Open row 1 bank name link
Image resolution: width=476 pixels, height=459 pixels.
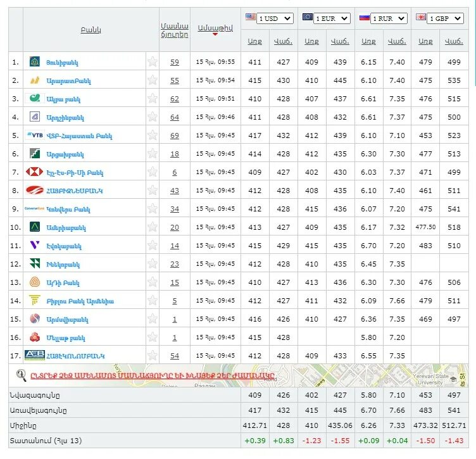tap(62, 63)
